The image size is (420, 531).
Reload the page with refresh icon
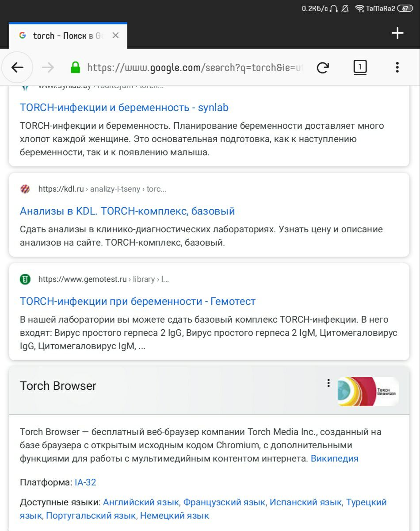[323, 67]
